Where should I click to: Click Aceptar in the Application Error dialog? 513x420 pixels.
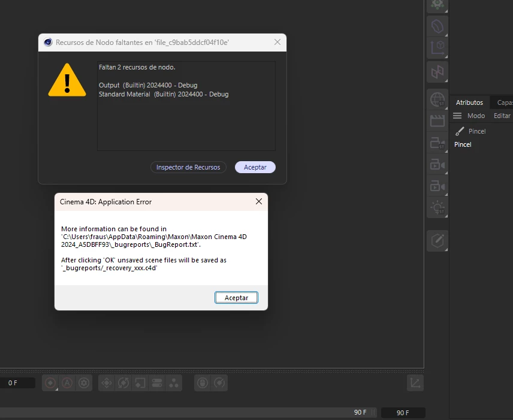[x=236, y=298]
